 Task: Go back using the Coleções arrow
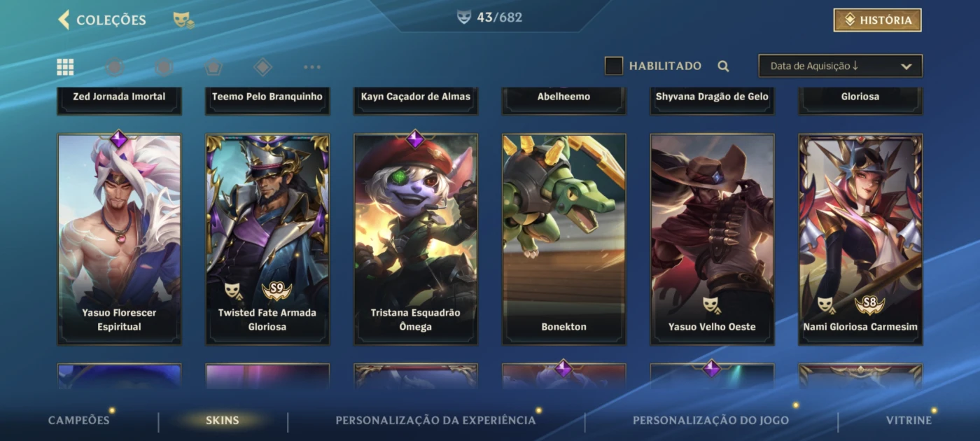coord(64,20)
